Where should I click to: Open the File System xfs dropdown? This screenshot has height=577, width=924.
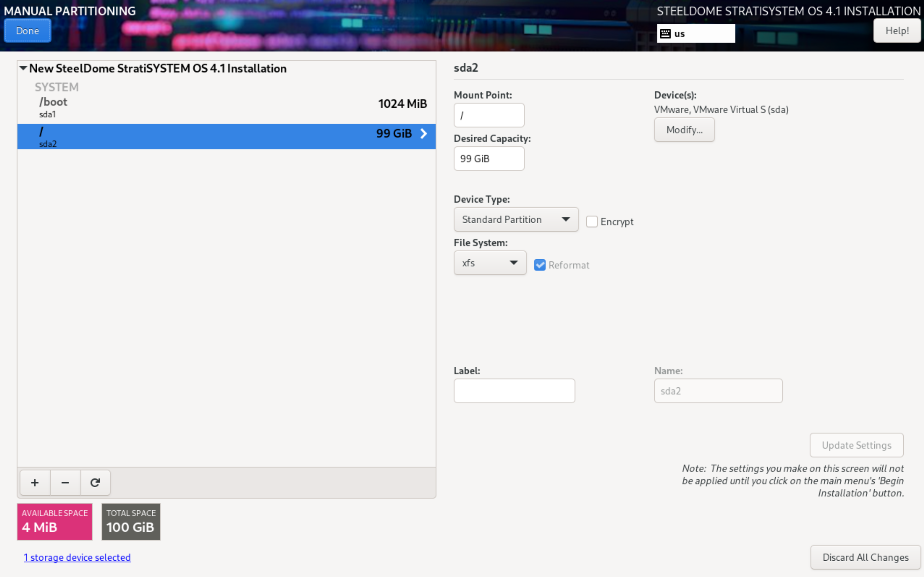click(x=490, y=263)
